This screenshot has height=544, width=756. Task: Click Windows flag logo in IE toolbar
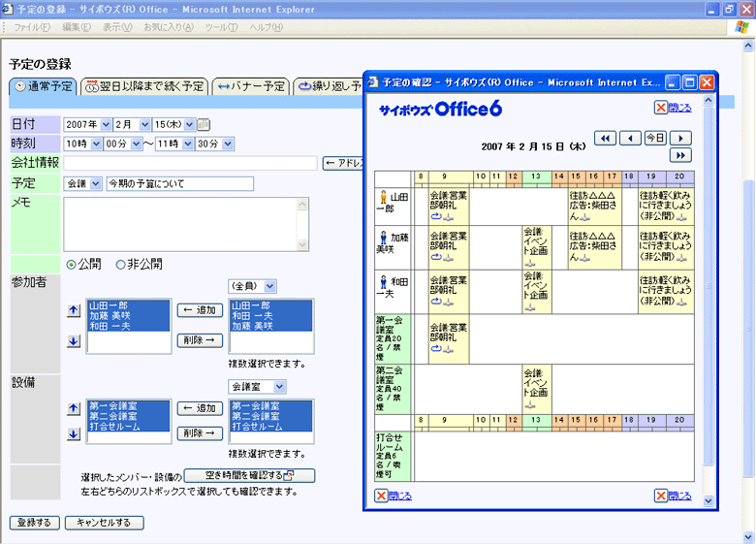click(741, 27)
